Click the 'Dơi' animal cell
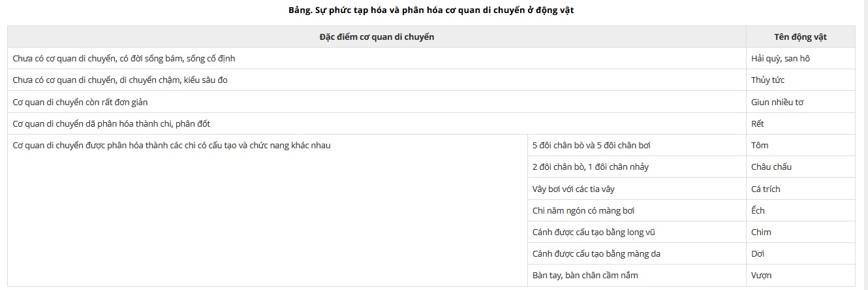This screenshot has width=868, height=290. [801, 253]
